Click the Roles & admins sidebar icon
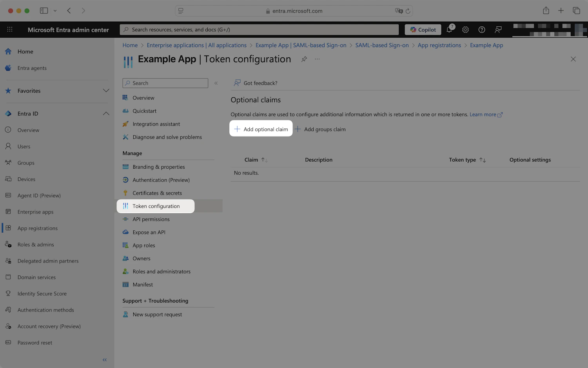Viewport: 588px width, 368px height. click(x=8, y=244)
